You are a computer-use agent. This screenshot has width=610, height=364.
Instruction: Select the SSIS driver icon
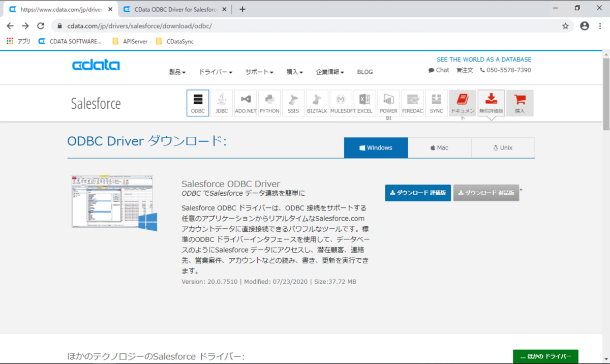[293, 103]
